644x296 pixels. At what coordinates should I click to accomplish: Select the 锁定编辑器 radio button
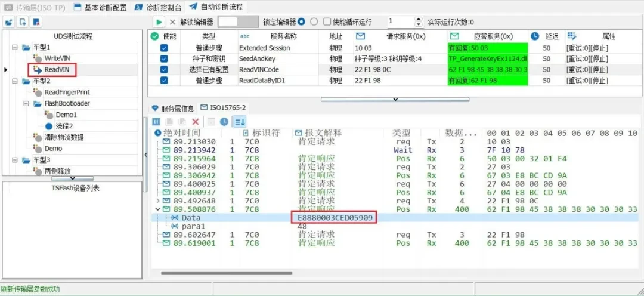coord(302,22)
